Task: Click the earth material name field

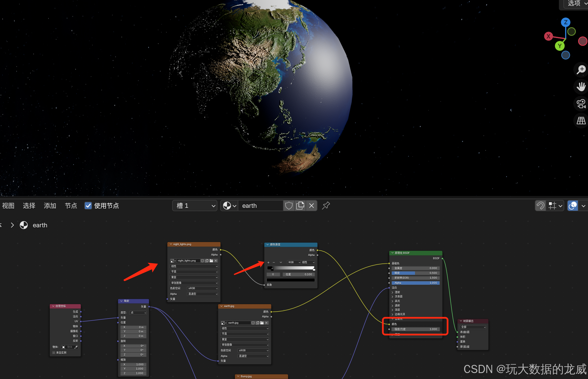Action: tap(260, 206)
